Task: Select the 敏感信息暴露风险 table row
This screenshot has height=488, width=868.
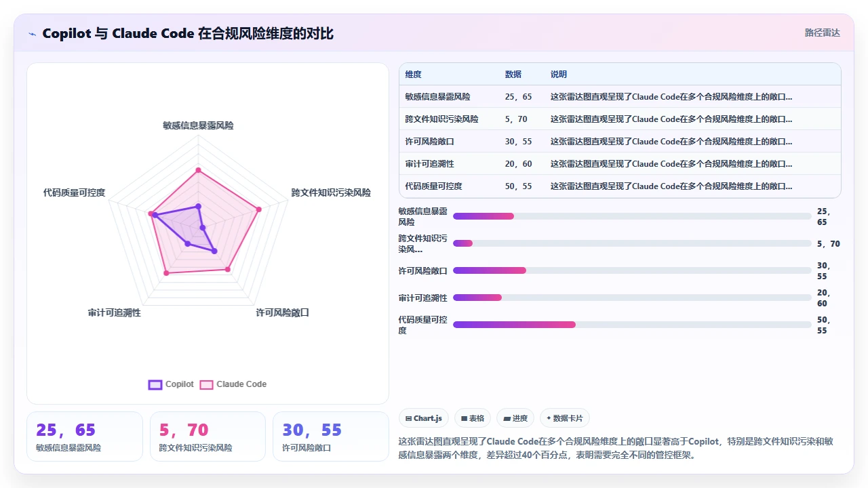Action: [x=620, y=97]
